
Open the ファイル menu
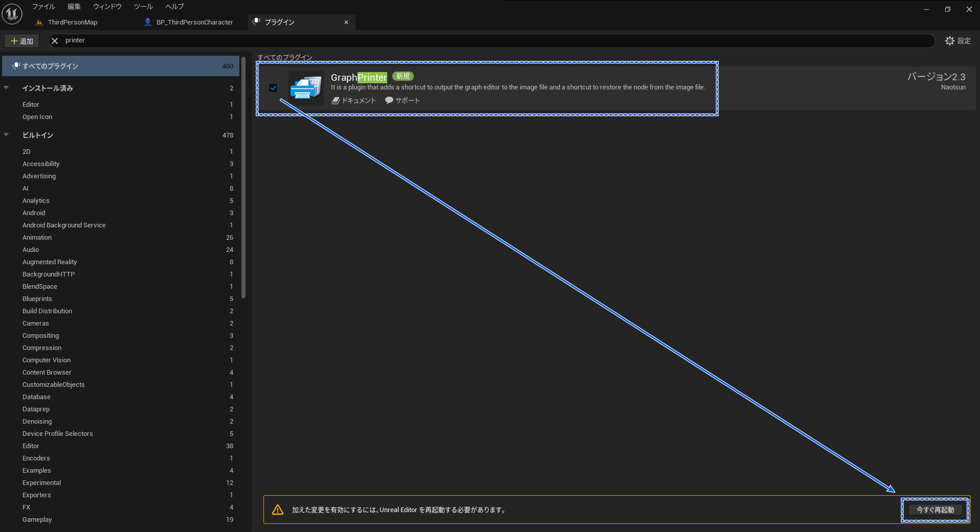click(x=43, y=7)
